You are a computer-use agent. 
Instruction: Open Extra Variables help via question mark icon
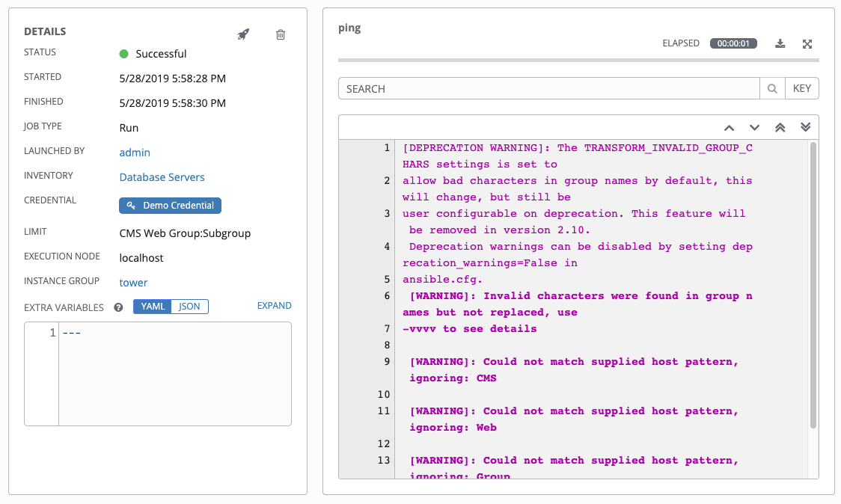pyautogui.click(x=117, y=307)
